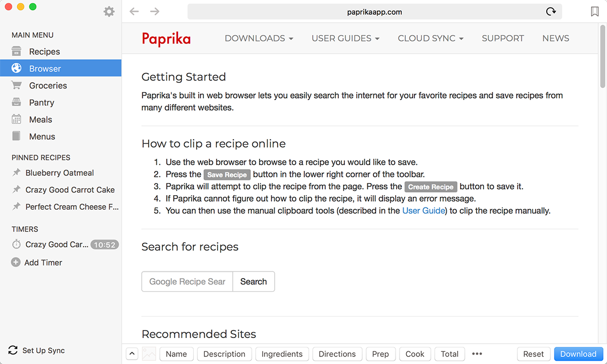
Task: Expand the DOWNLOADS dropdown
Action: 259,38
